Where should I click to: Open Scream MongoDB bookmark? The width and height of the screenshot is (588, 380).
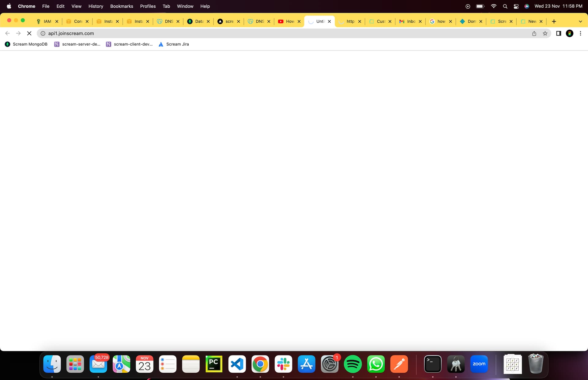26,44
